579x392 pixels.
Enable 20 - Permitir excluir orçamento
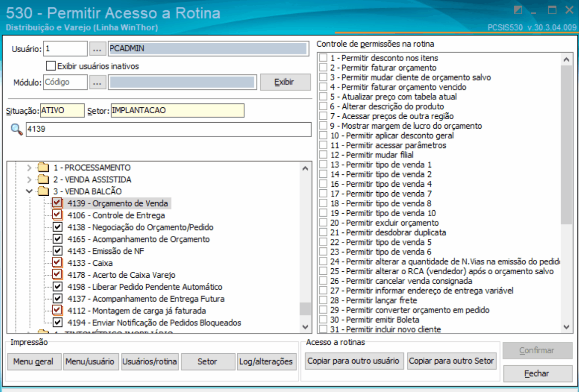pyautogui.click(x=323, y=223)
